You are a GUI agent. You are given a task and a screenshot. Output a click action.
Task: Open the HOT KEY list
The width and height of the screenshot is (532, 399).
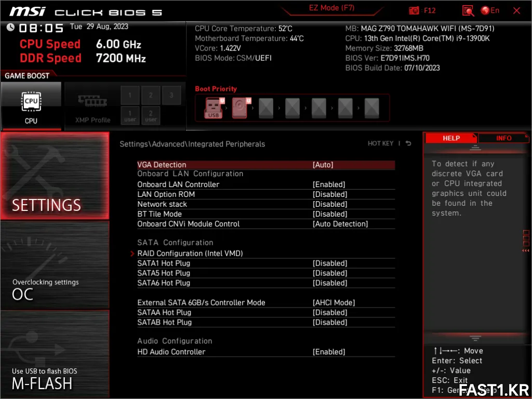pyautogui.click(x=380, y=143)
